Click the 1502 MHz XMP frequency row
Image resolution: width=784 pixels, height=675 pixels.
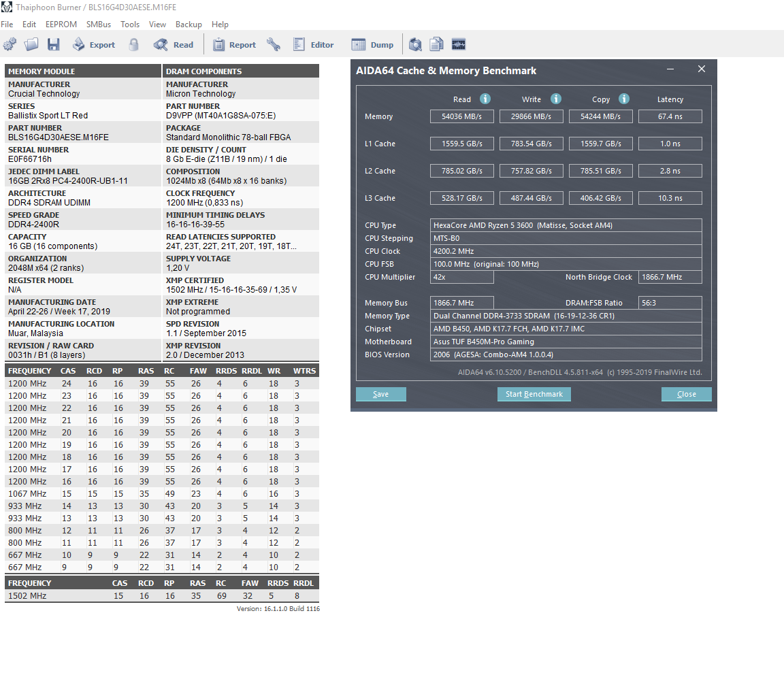(162, 595)
